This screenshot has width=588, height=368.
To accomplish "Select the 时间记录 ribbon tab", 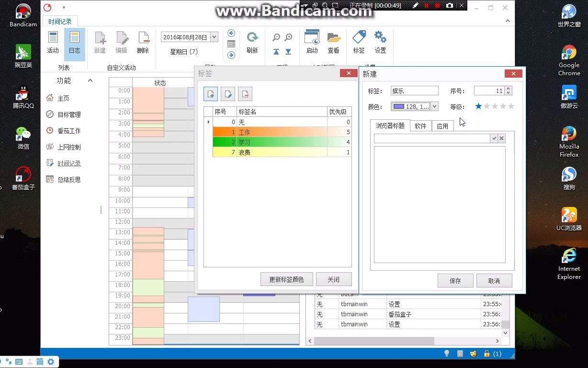I will 60,22.
